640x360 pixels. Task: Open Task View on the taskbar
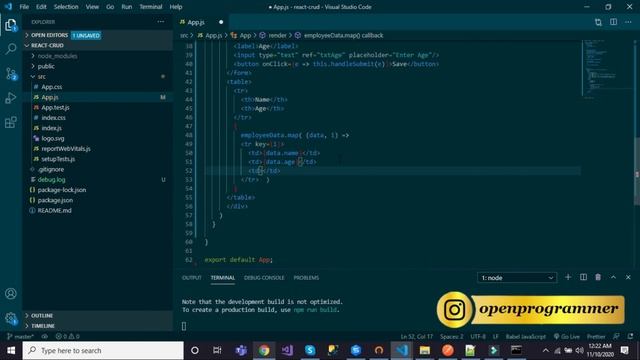217,350
